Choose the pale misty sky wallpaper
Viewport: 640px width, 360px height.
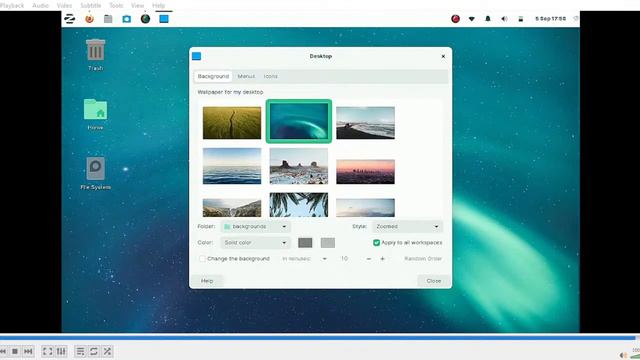pyautogui.click(x=365, y=208)
